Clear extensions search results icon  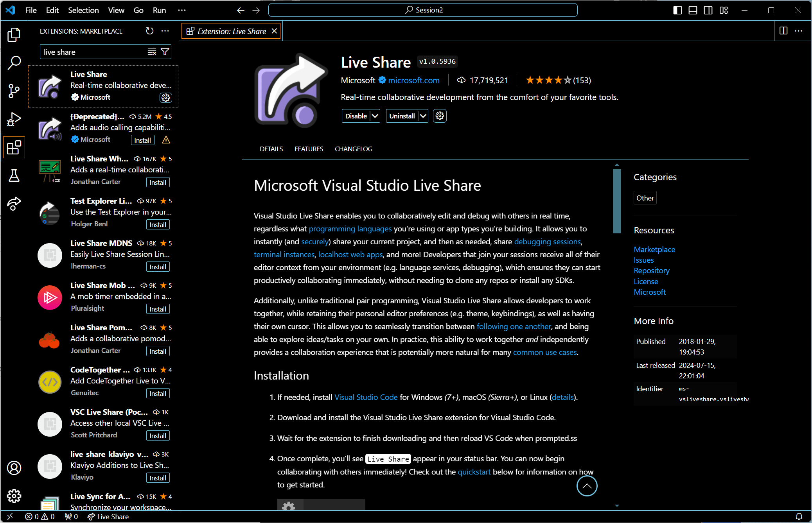(x=152, y=52)
